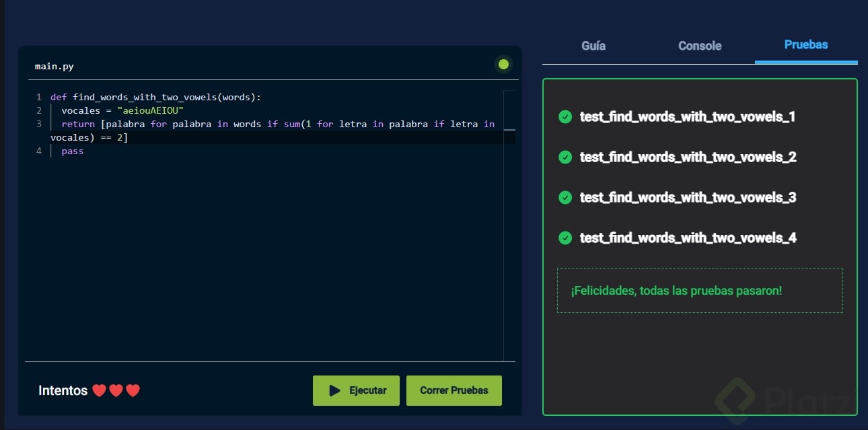Image resolution: width=868 pixels, height=430 pixels.
Task: Switch to the Console tab
Action: click(700, 46)
